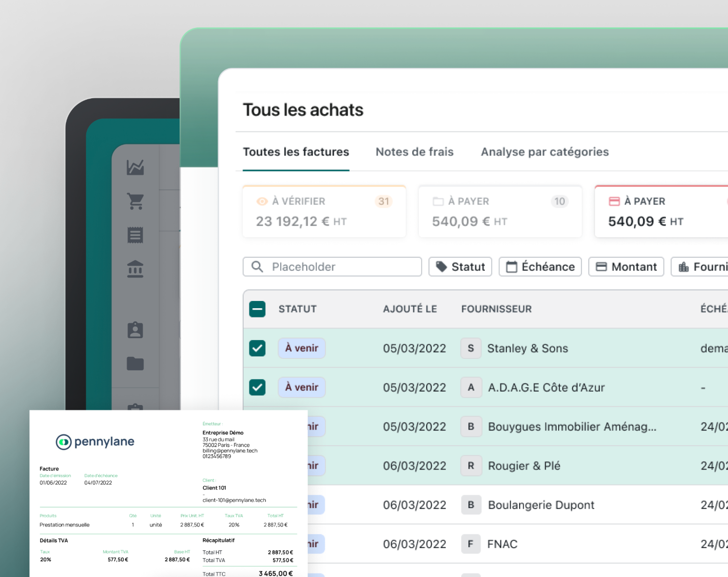Click client-101@pennylane.tech on the invoice
Image resolution: width=728 pixels, height=577 pixels.
pyautogui.click(x=234, y=500)
